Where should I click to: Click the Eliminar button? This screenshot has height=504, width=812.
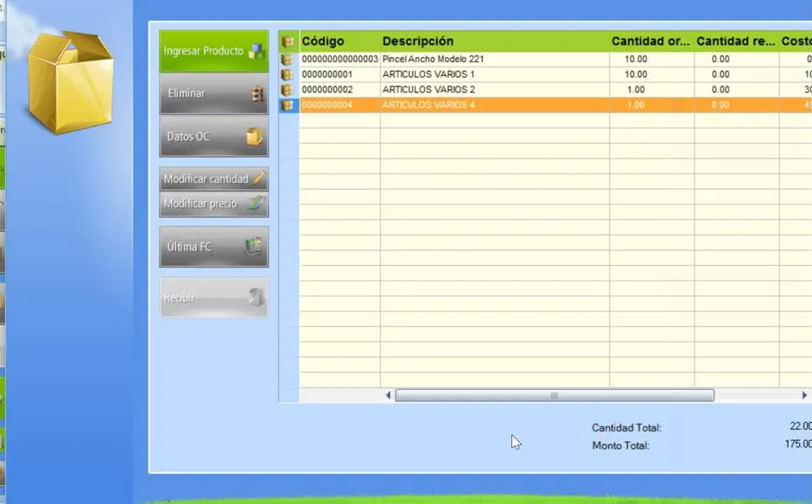[213, 94]
